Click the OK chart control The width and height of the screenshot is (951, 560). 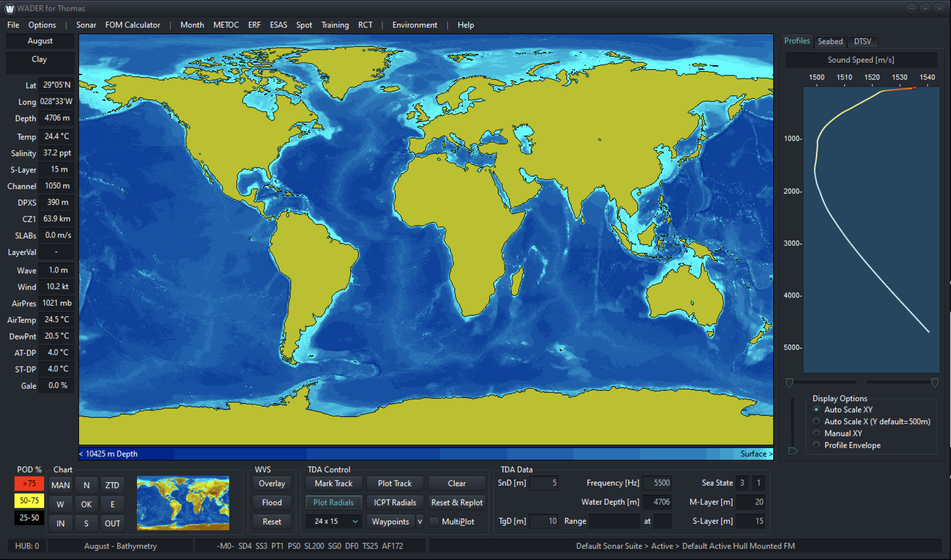[x=86, y=504]
